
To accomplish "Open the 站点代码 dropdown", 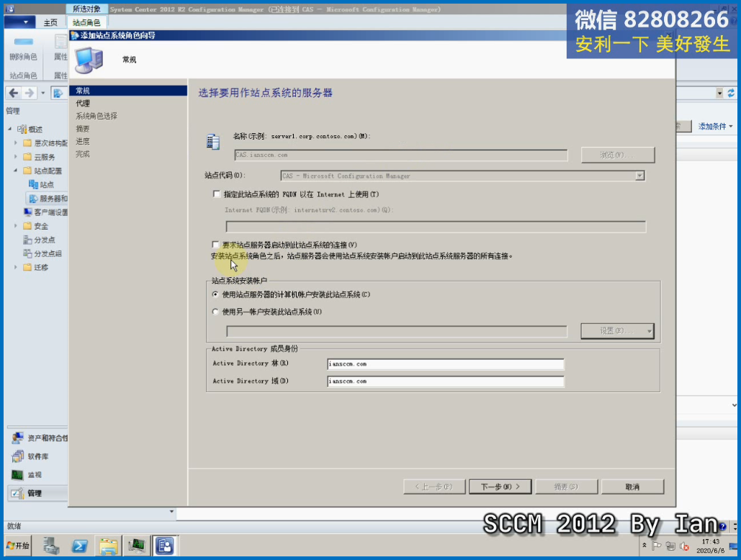I will 639,176.
